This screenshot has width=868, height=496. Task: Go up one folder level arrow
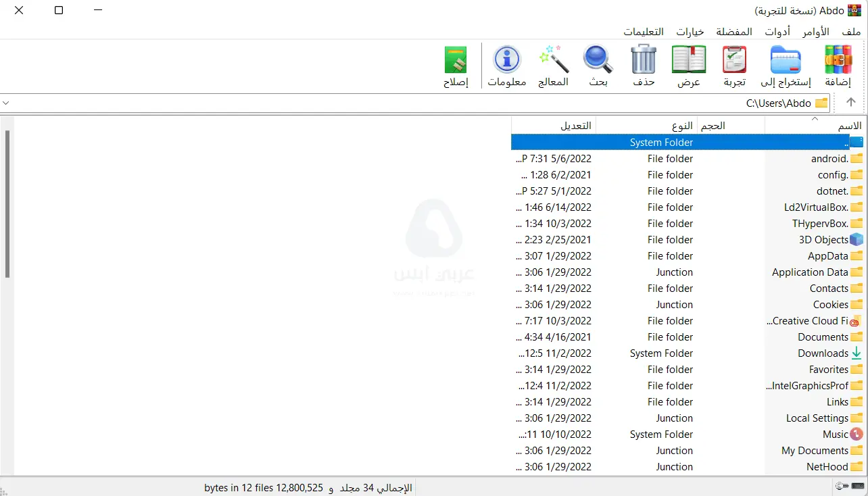(851, 103)
